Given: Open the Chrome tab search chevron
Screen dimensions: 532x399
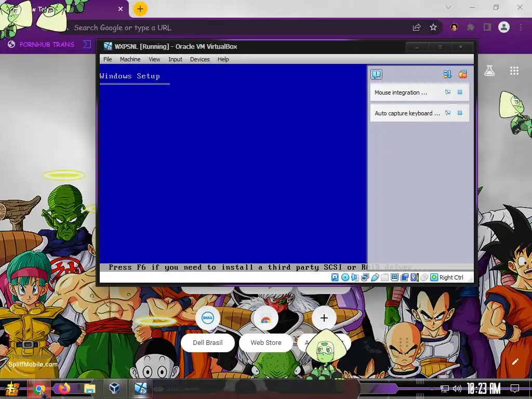Looking at the screenshot, I should 448,7.
